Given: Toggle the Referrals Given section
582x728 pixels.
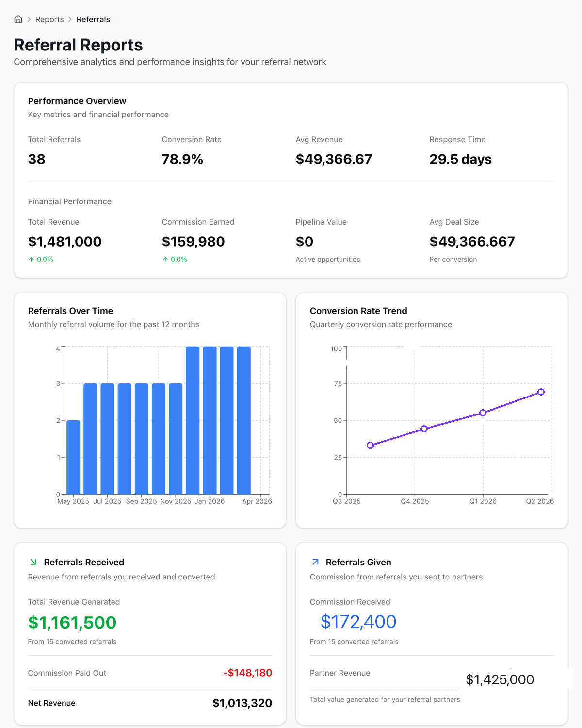Looking at the screenshot, I should (x=359, y=562).
